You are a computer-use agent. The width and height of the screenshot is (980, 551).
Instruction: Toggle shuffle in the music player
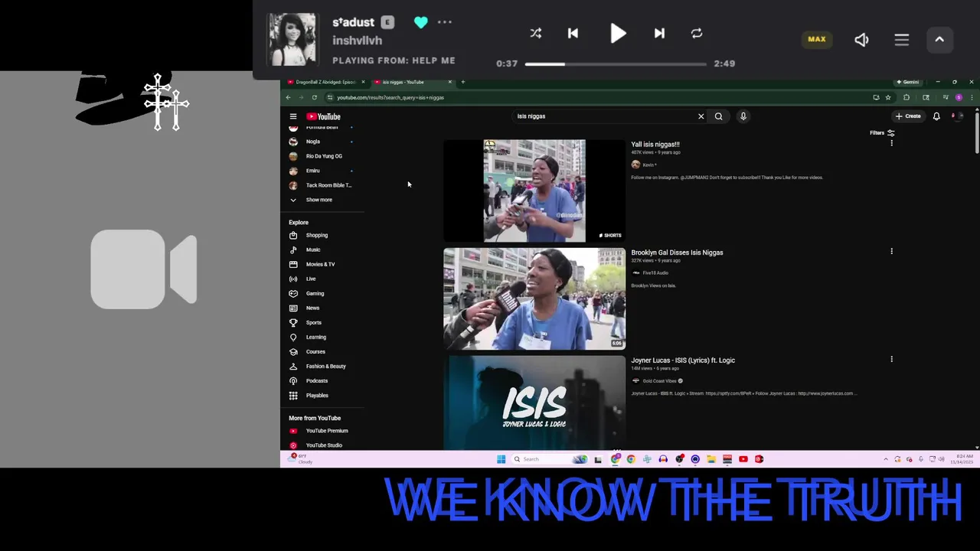[536, 34]
